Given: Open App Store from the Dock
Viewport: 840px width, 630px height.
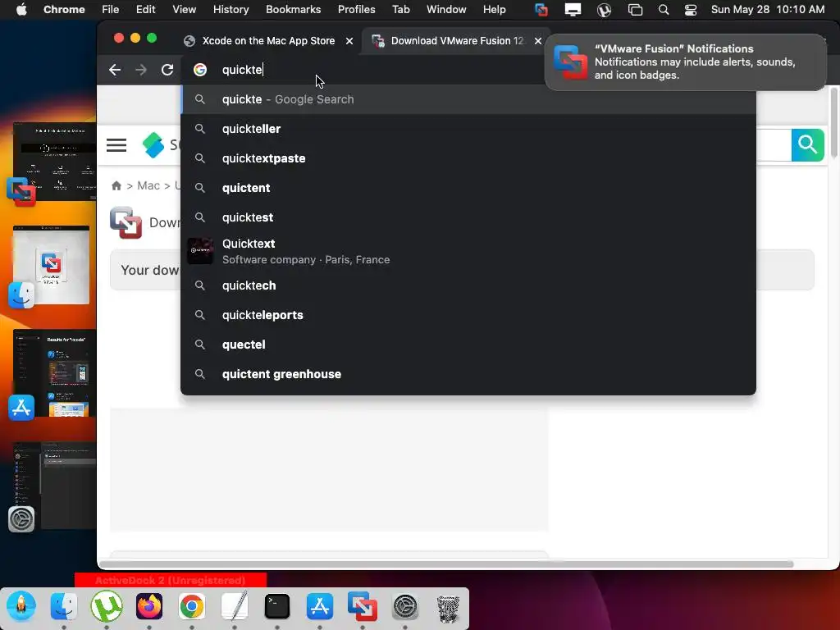Looking at the screenshot, I should click(x=320, y=606).
